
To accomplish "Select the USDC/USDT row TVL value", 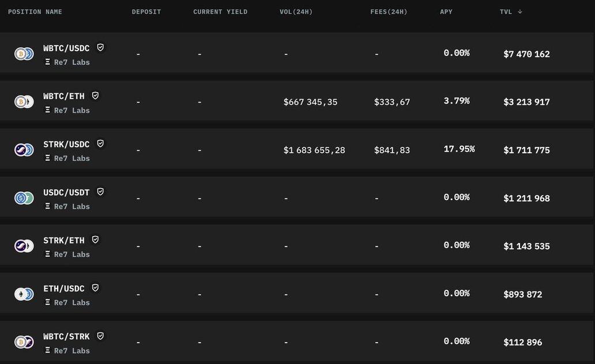I will click(526, 198).
